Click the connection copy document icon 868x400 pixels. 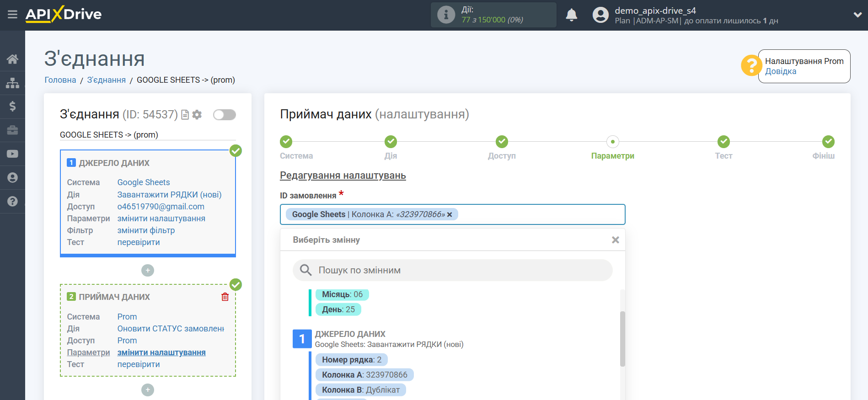(185, 115)
